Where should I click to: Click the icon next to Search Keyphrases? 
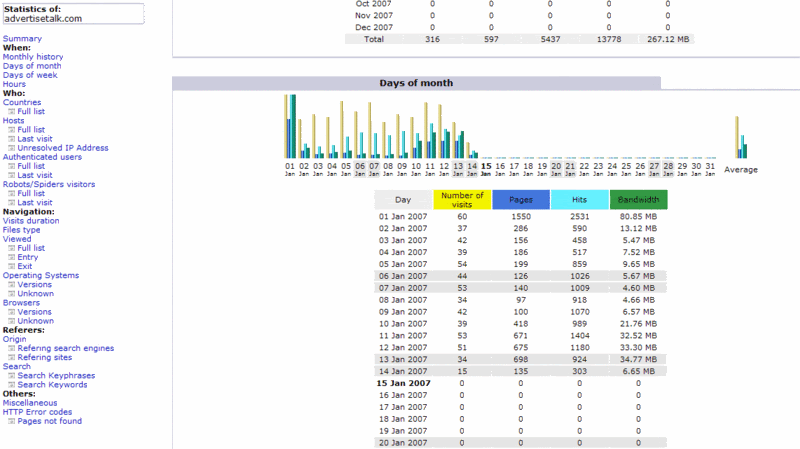pyautogui.click(x=11, y=375)
